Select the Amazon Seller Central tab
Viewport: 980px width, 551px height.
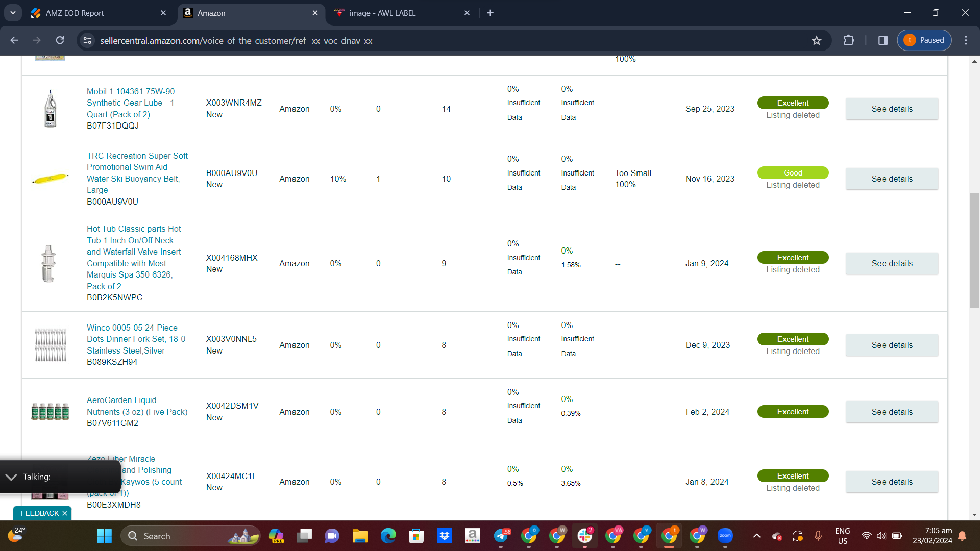(251, 13)
